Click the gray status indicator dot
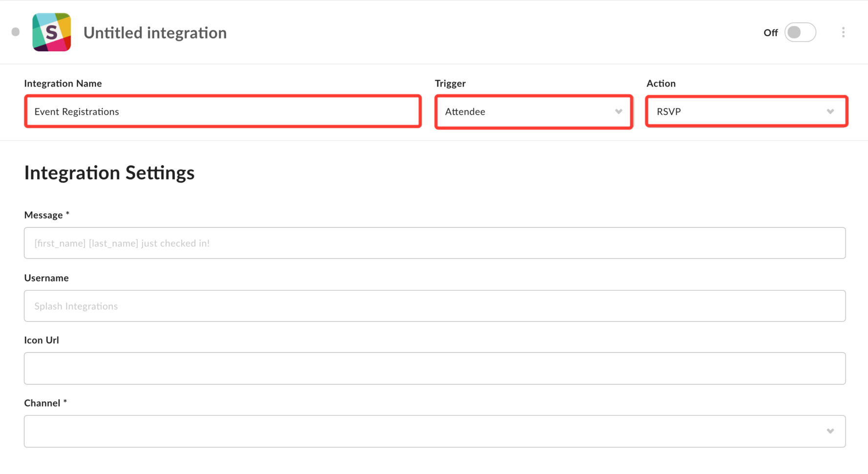 (x=15, y=32)
